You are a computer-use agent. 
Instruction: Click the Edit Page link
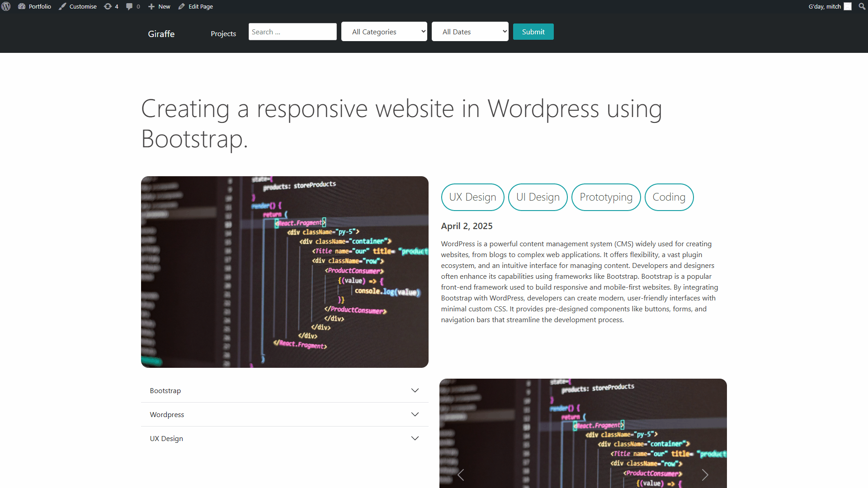[196, 6]
